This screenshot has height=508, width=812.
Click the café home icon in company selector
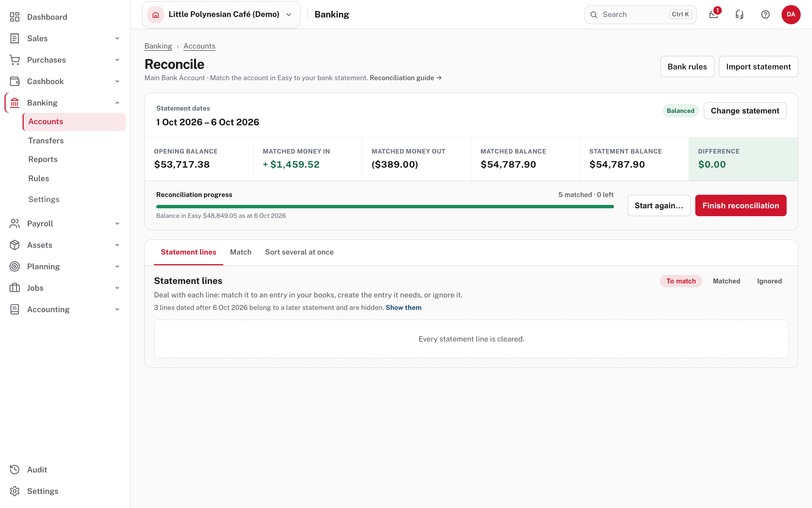tap(156, 14)
